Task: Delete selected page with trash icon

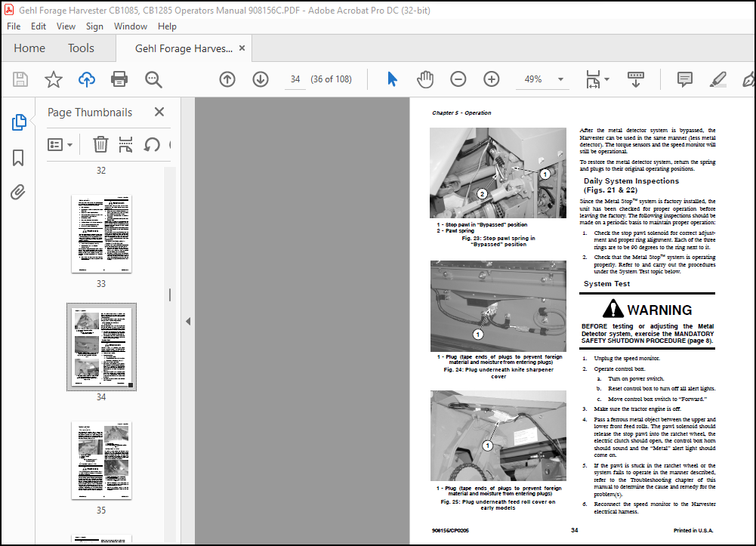Action: (x=100, y=144)
